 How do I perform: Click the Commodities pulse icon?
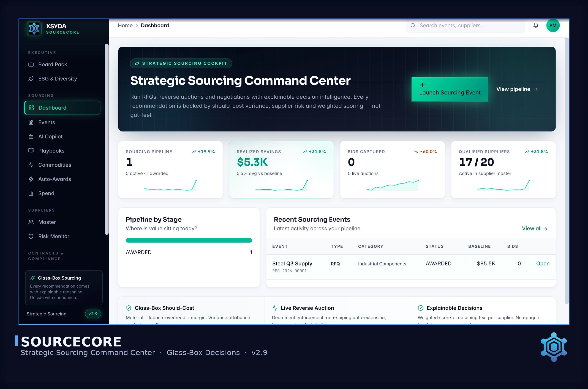point(31,165)
